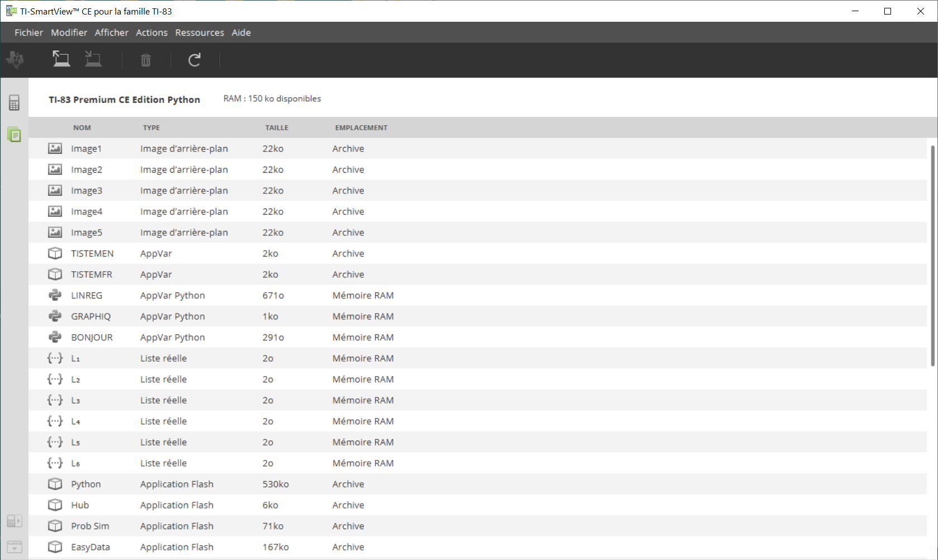The image size is (938, 560).
Task: Click the image icon beside Image1
Action: pos(55,149)
